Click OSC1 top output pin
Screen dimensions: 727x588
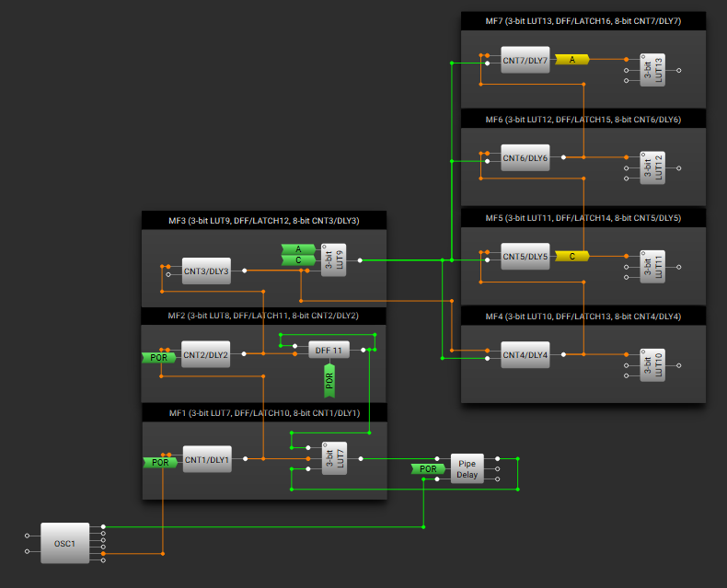[103, 526]
